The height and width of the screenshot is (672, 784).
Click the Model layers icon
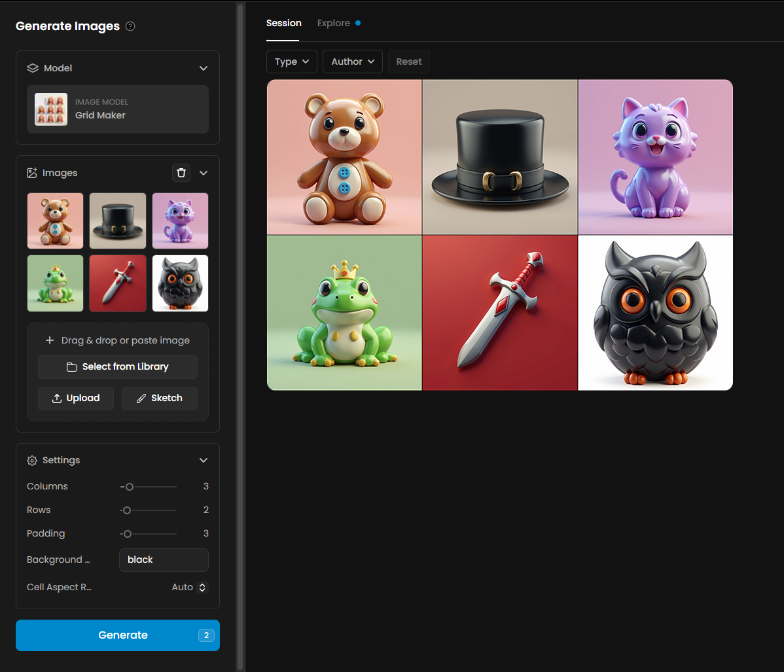(x=33, y=68)
